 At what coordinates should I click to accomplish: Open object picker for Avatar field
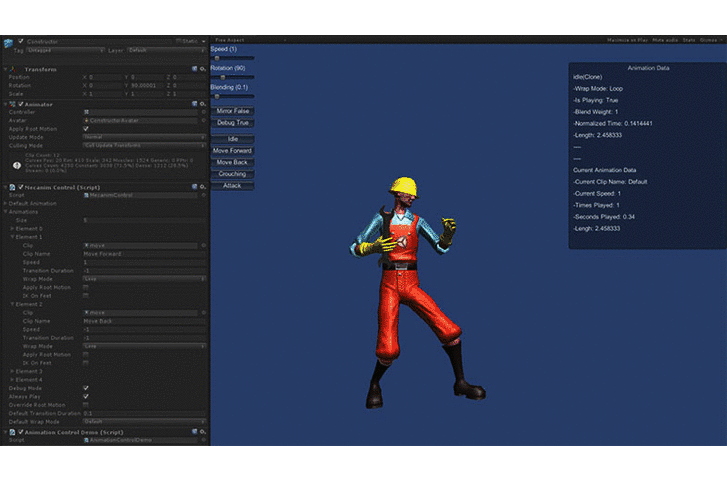[203, 121]
